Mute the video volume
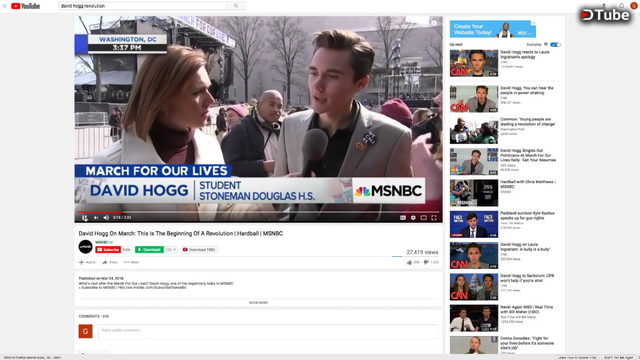The width and height of the screenshot is (640, 360). [106, 218]
